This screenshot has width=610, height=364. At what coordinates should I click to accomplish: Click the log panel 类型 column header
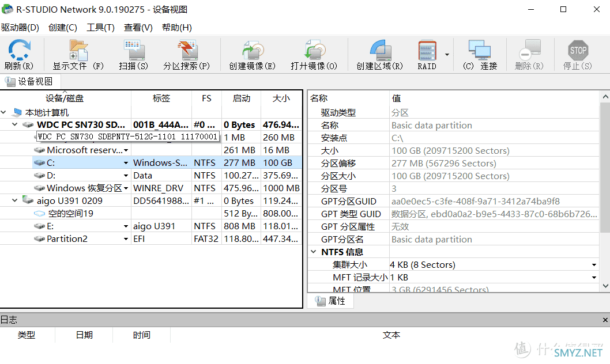tap(27, 335)
